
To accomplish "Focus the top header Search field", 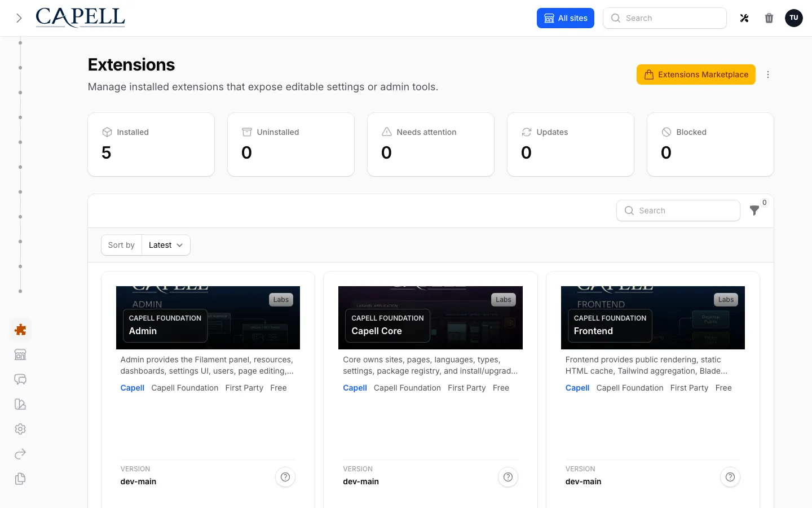I will pyautogui.click(x=665, y=18).
